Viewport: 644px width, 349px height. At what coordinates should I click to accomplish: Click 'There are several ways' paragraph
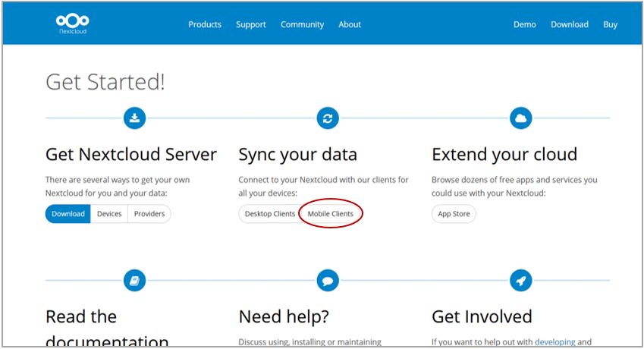(x=118, y=187)
